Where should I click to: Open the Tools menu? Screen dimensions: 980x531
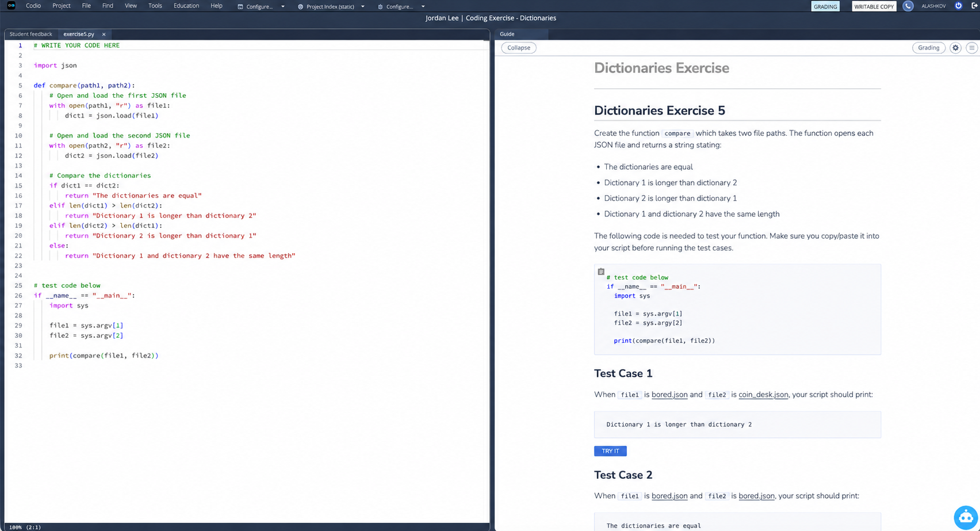pyautogui.click(x=155, y=6)
